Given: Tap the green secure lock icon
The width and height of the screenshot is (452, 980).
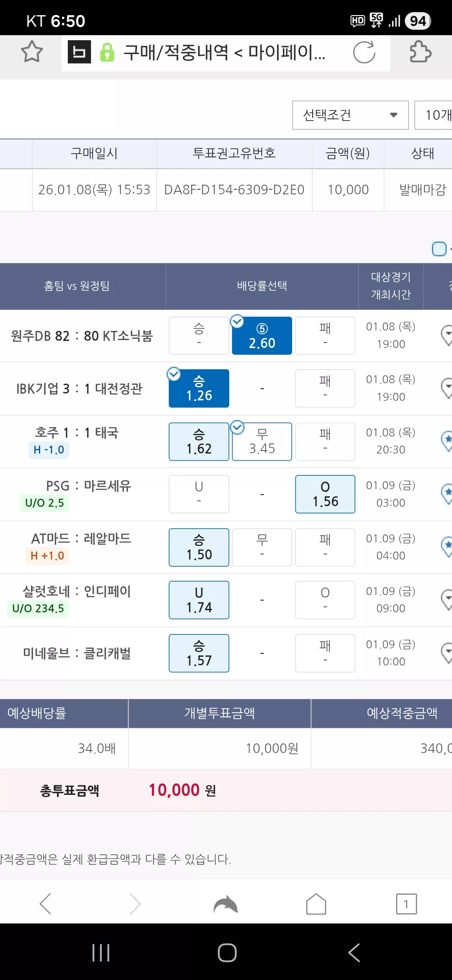Looking at the screenshot, I should pyautogui.click(x=107, y=52).
